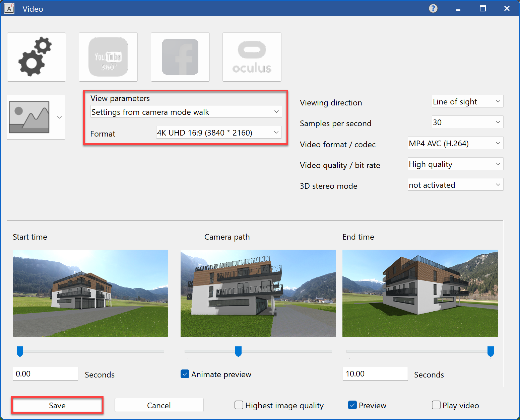Click the End time slider handle
The image size is (520, 420).
pyautogui.click(x=491, y=351)
